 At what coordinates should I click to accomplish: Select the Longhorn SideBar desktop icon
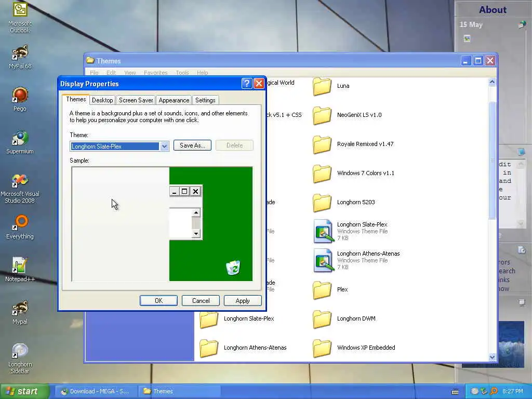click(20, 358)
